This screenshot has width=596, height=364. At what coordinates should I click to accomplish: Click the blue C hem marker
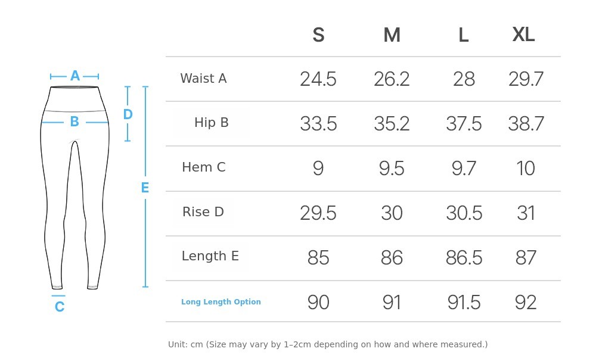tap(59, 307)
